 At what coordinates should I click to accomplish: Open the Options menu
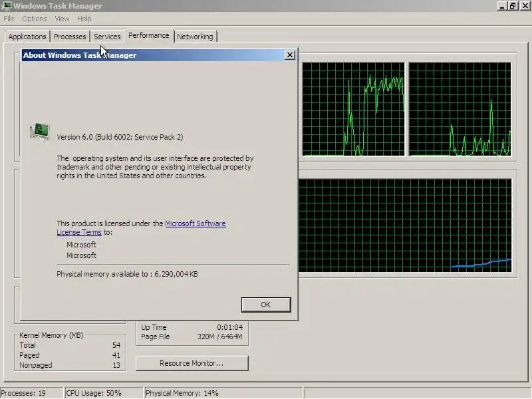coord(35,19)
